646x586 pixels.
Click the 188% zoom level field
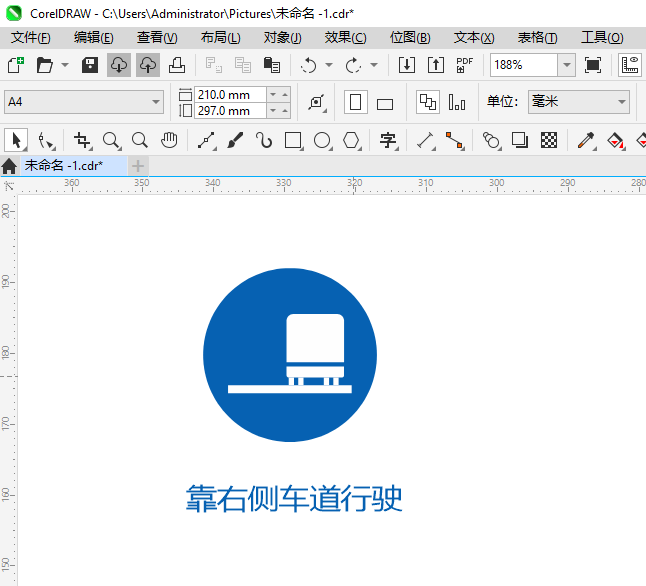pos(524,65)
